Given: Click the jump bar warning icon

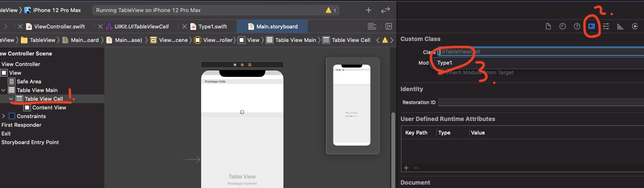Looking at the screenshot, I should pos(385,40).
